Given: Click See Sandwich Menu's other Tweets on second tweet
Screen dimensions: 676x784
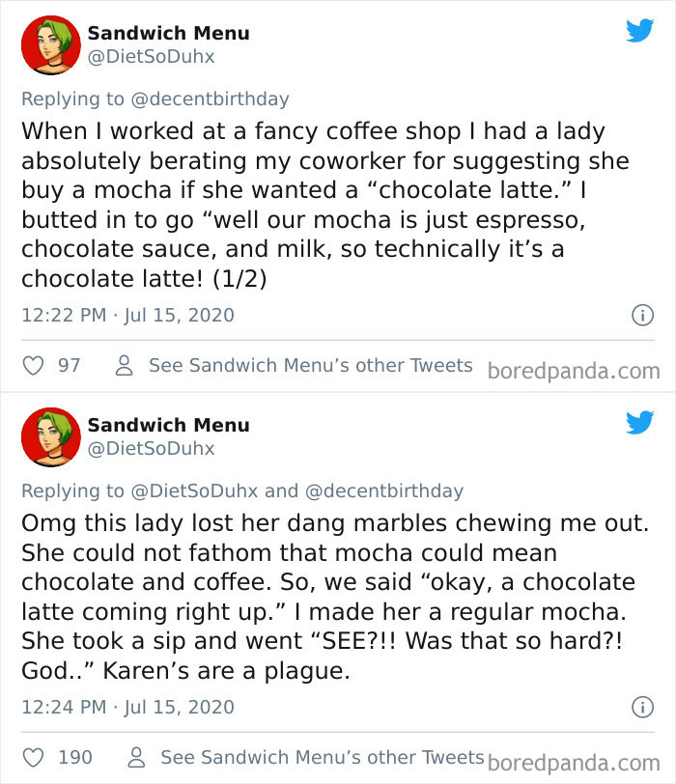Looking at the screenshot, I should point(322,756).
